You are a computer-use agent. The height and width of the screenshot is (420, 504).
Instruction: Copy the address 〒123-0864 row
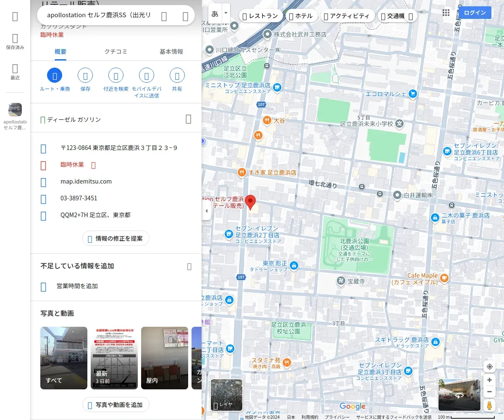116,148
